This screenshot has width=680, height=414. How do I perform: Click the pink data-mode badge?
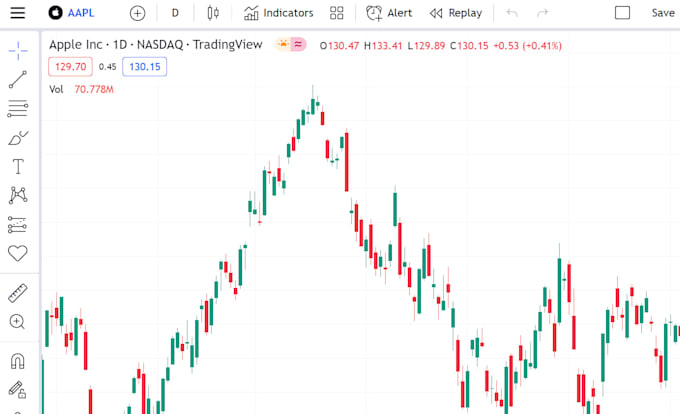(x=298, y=44)
